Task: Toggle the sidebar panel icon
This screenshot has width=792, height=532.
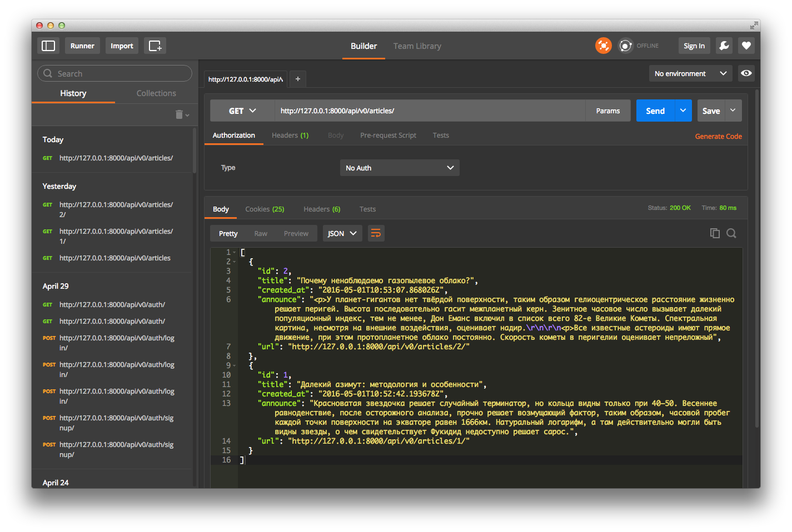Action: pyautogui.click(x=48, y=46)
